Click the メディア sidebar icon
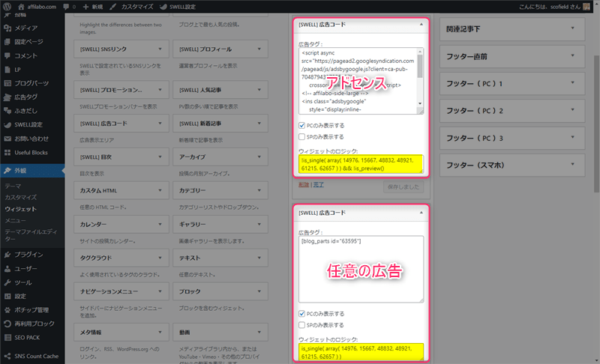This screenshot has width=600, height=364. pos(7,28)
